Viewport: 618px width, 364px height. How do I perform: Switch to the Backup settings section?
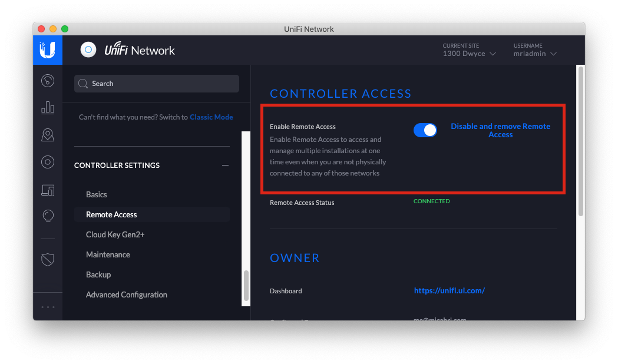pos(98,274)
